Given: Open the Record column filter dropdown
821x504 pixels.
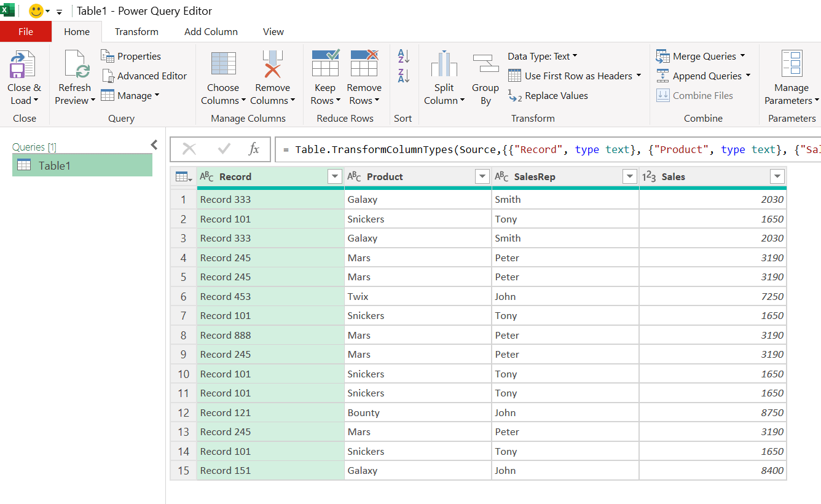Looking at the screenshot, I should tap(335, 177).
